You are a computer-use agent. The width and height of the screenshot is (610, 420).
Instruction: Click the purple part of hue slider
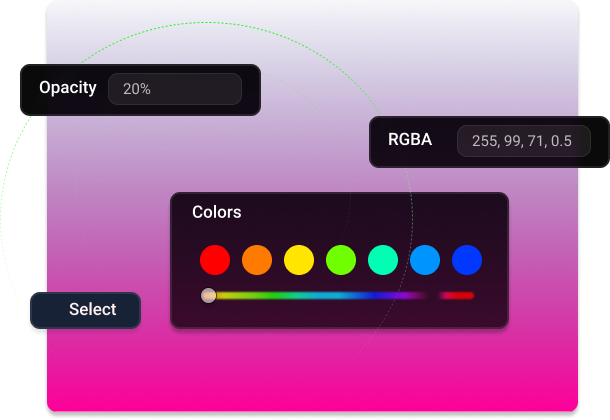tap(410, 295)
